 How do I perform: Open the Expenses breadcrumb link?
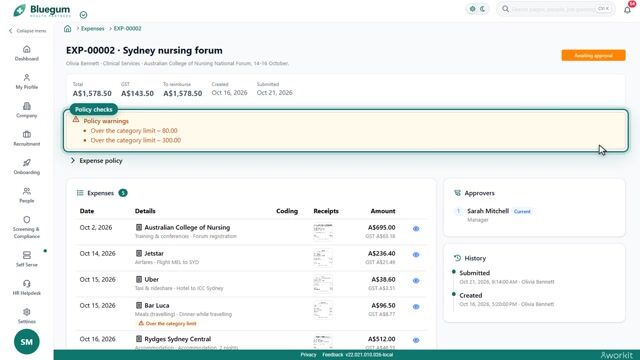click(93, 29)
